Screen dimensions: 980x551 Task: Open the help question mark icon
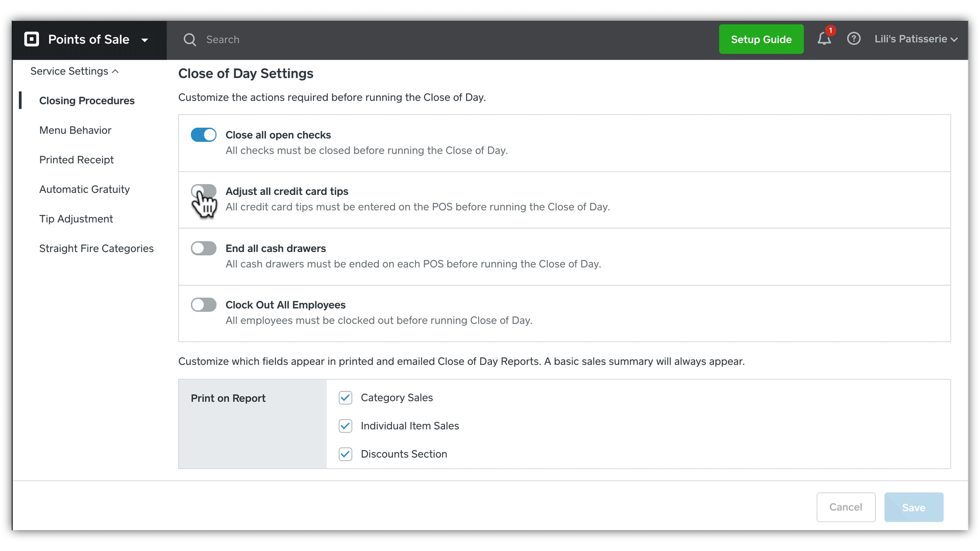pyautogui.click(x=853, y=39)
